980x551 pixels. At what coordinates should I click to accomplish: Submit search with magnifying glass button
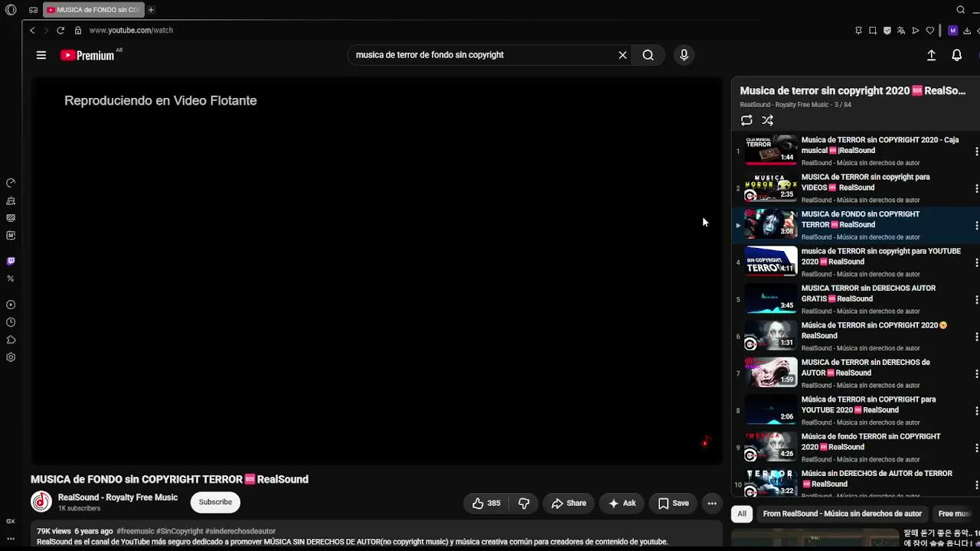[x=648, y=55]
